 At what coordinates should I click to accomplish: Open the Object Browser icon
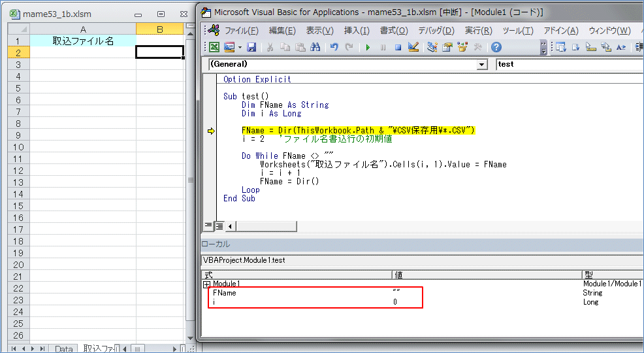tap(463, 47)
